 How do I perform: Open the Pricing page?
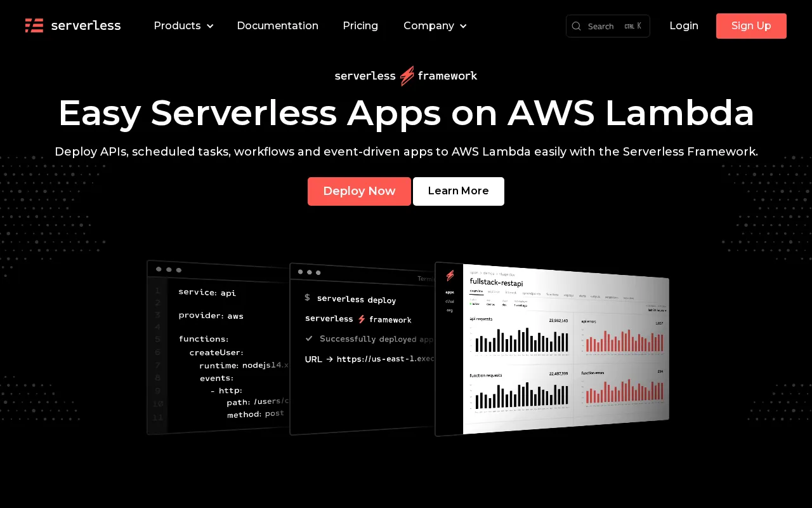tap(360, 25)
